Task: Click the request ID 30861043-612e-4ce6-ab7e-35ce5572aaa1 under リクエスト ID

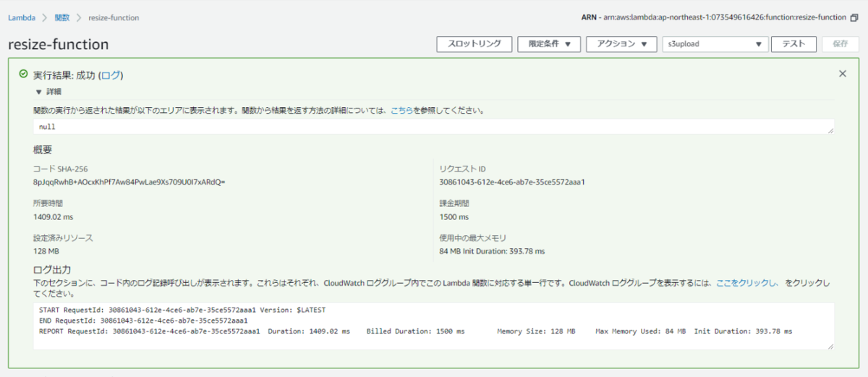Action: (512, 182)
